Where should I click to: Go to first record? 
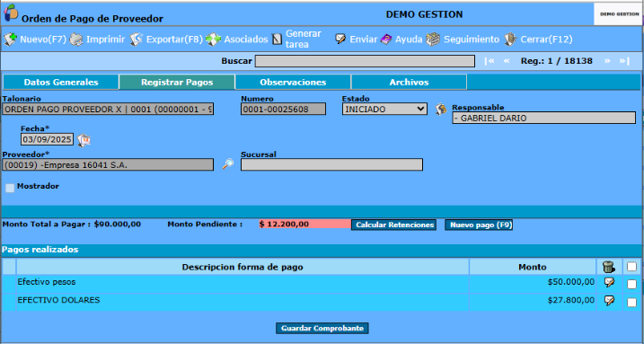(x=490, y=61)
